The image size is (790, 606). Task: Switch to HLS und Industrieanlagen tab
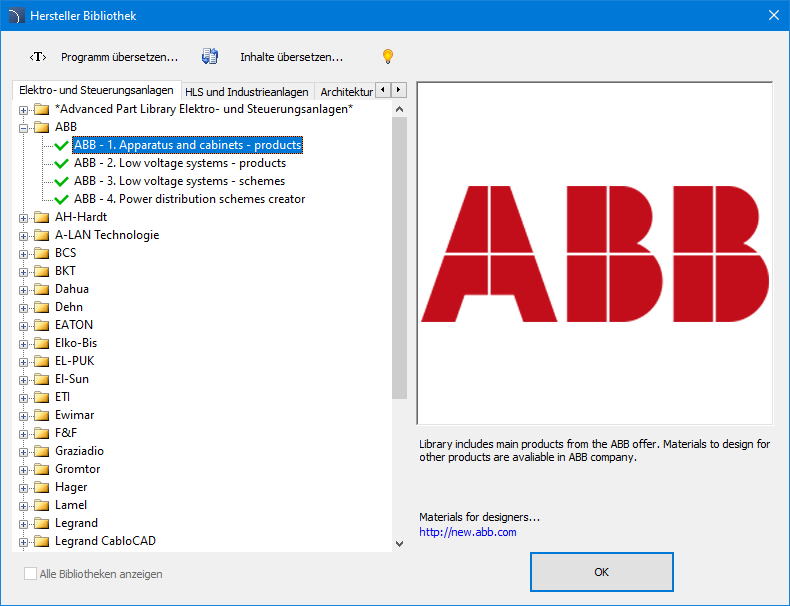247,92
